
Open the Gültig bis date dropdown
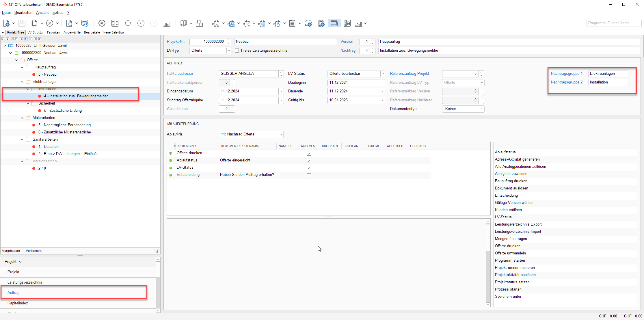click(x=383, y=100)
